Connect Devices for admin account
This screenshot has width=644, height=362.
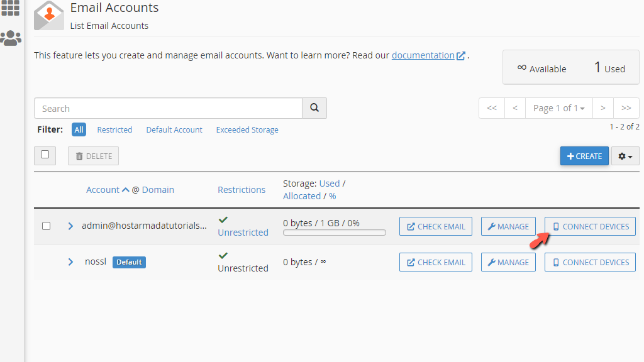pyautogui.click(x=590, y=226)
